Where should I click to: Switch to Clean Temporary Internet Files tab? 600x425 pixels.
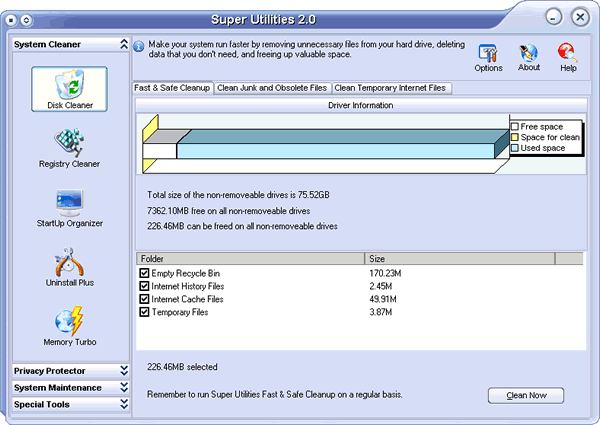390,88
